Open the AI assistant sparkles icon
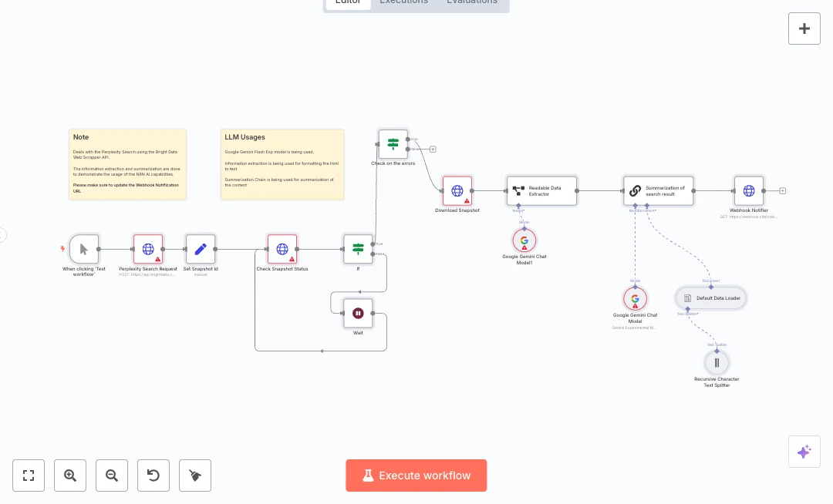This screenshot has height=504, width=833. (x=804, y=452)
